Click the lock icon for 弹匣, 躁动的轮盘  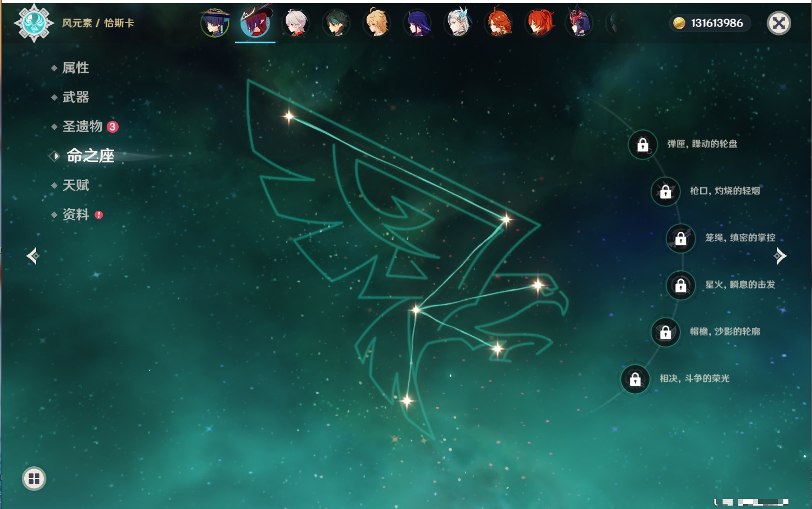click(643, 145)
